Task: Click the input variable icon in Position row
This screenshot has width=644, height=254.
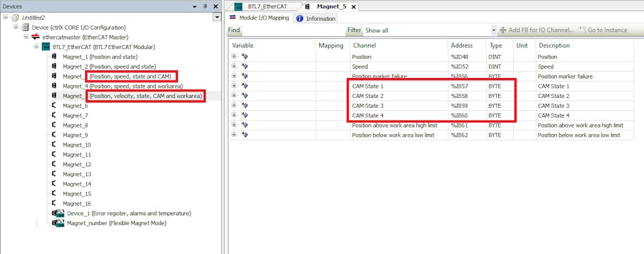Action: click(x=244, y=56)
